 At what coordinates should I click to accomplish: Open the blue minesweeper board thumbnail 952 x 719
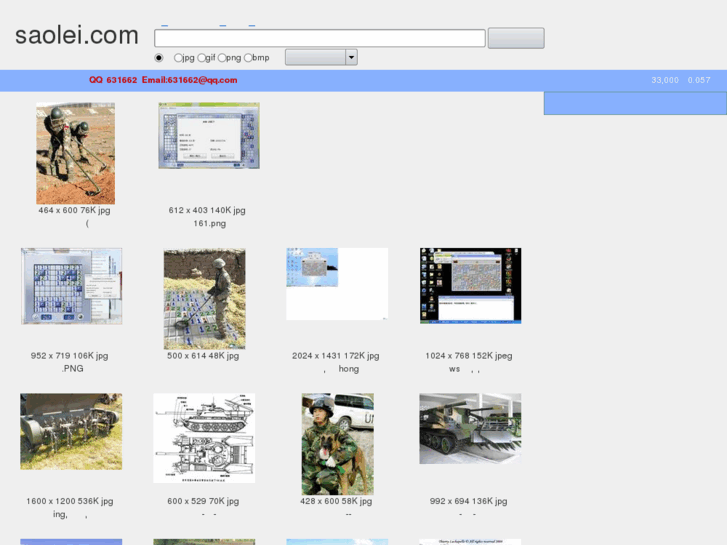[x=71, y=286]
